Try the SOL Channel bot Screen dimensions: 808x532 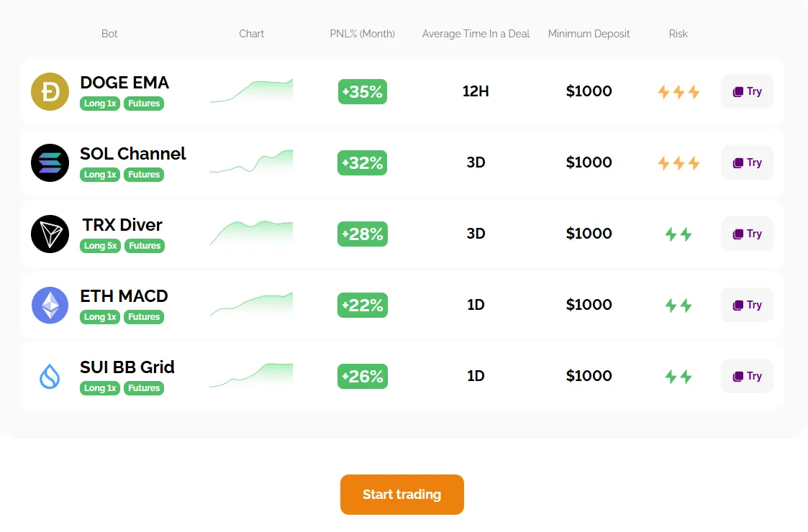tap(747, 162)
